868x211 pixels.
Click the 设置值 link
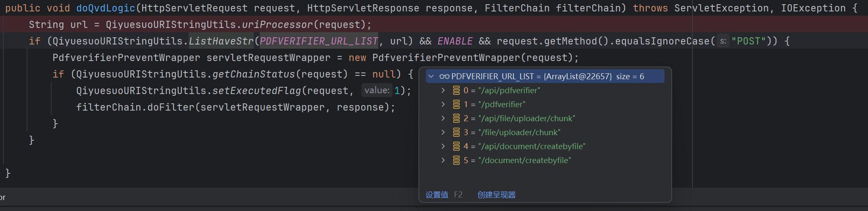click(x=437, y=195)
